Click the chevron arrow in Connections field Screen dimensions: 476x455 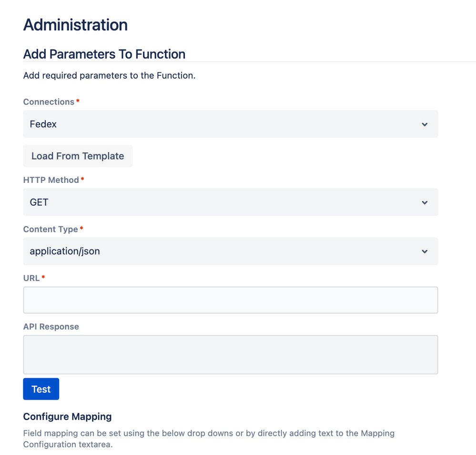pos(425,124)
